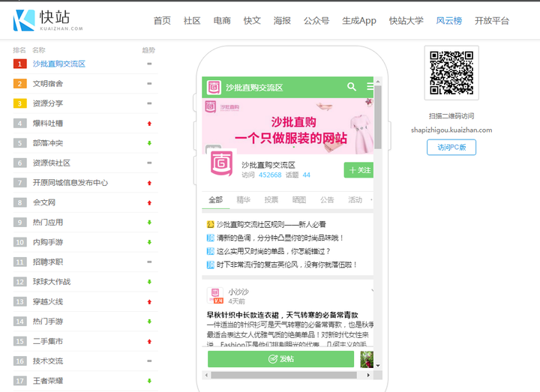Viewport: 540px width, 392px height.
Task: Click the vertical scrollbar thumb in preview
Action: (x=378, y=117)
